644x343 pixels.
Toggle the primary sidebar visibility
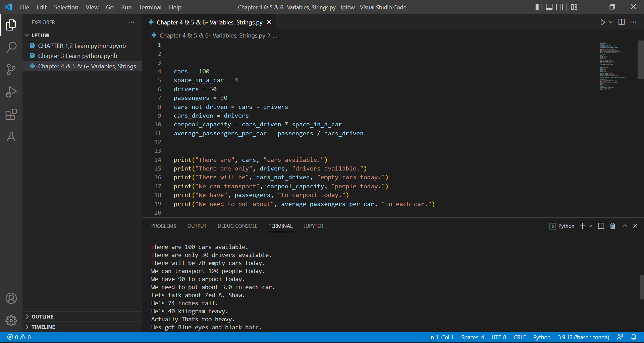(539, 7)
